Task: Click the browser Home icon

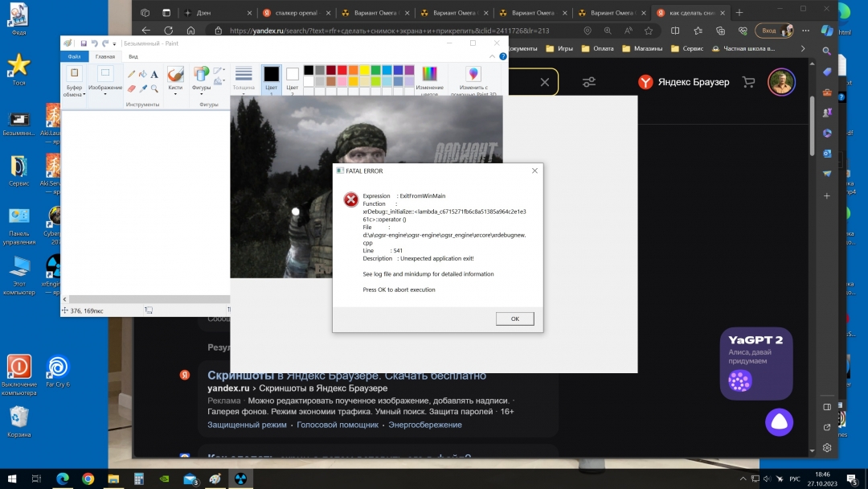Action: click(190, 31)
